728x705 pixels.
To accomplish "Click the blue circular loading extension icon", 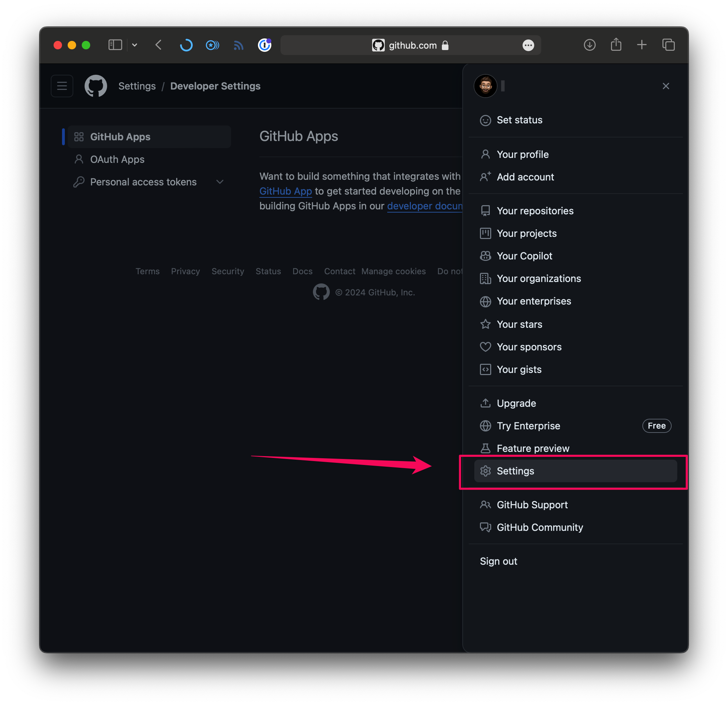I will coord(186,45).
